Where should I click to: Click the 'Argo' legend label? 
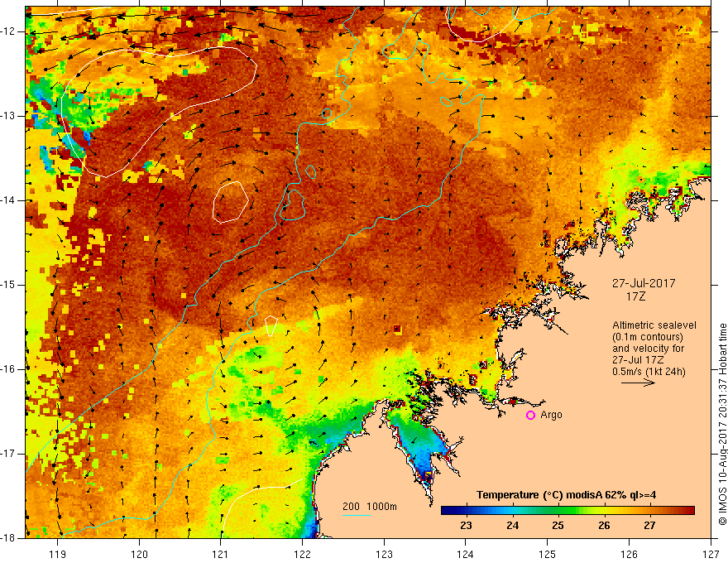coord(551,415)
